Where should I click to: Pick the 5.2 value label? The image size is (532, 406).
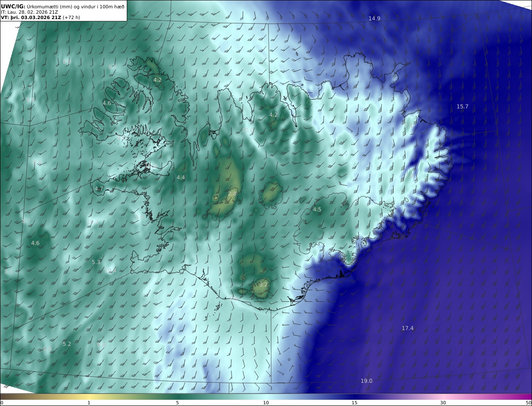[67, 344]
